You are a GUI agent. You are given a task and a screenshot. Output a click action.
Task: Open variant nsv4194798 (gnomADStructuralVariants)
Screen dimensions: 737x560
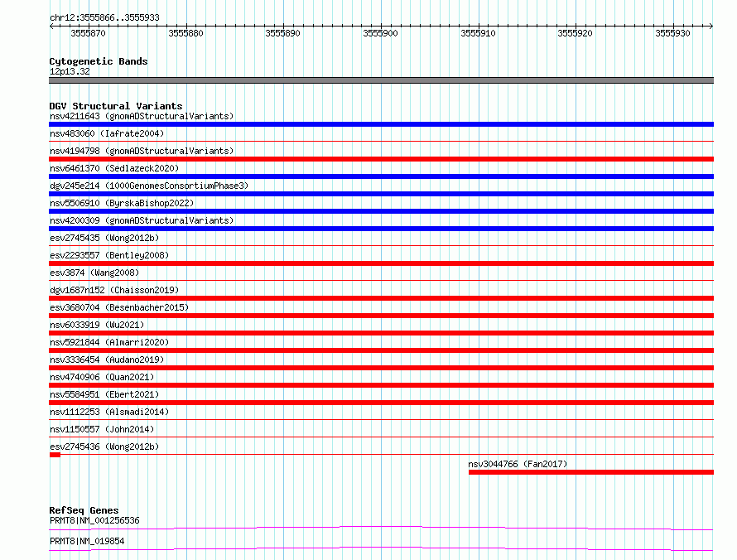coord(142,151)
